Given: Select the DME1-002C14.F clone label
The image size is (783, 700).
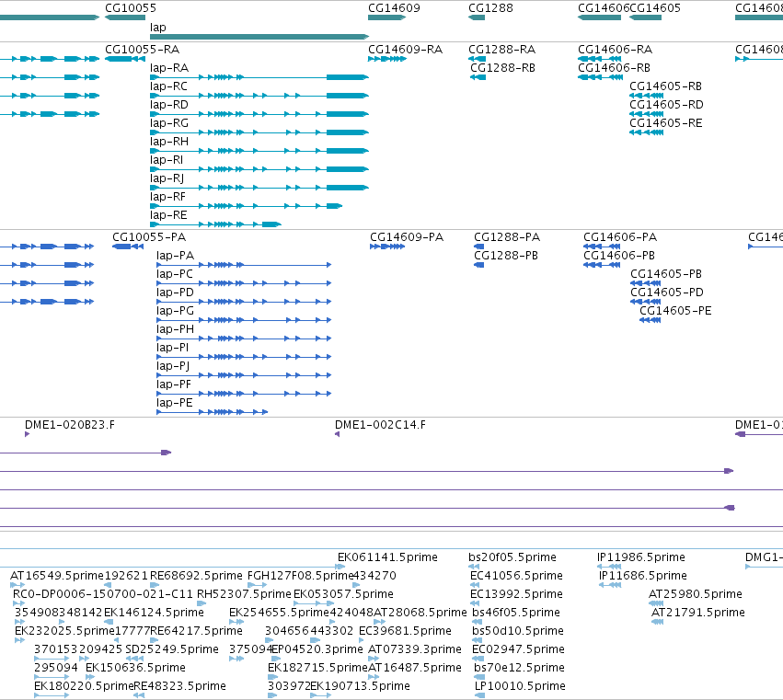Looking at the screenshot, I should [x=380, y=425].
